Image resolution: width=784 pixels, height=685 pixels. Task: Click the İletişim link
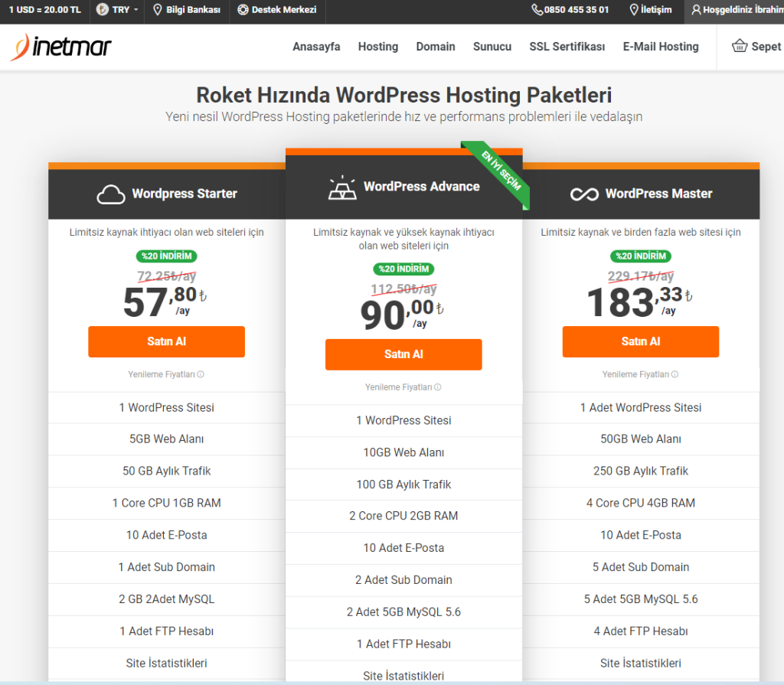652,11
